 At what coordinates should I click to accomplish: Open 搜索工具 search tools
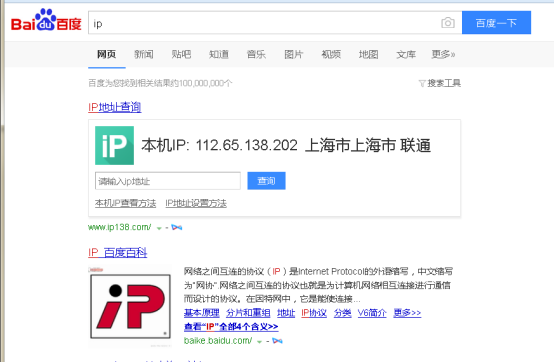444,83
